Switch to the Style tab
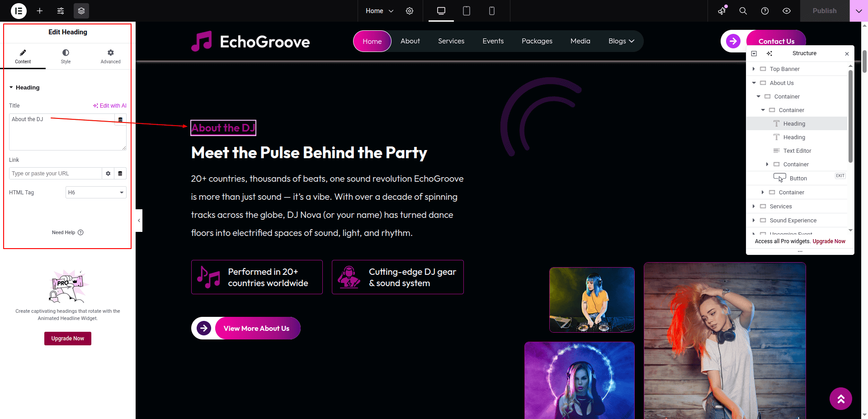Screen dimensions: 868x419 pyautogui.click(x=66, y=56)
